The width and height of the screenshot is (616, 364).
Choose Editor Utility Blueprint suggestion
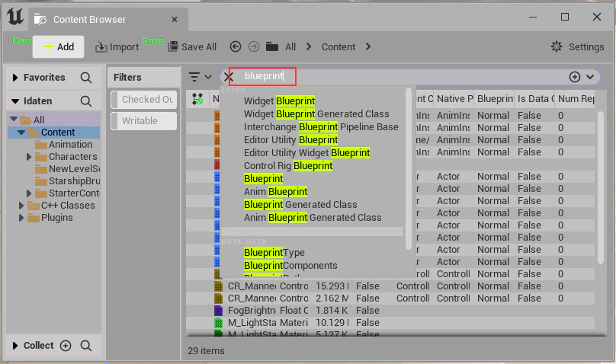pyautogui.click(x=290, y=140)
